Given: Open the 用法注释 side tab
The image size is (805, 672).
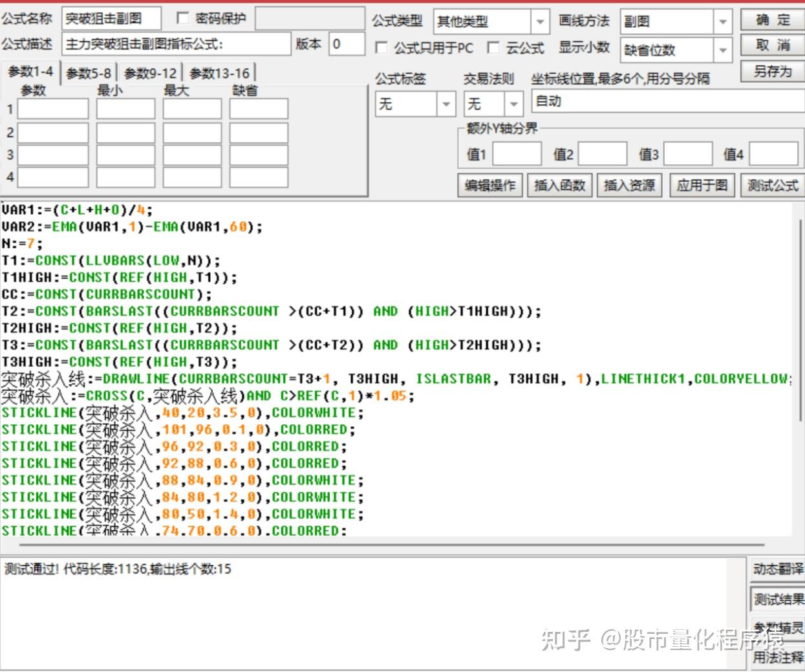Looking at the screenshot, I should [778, 657].
